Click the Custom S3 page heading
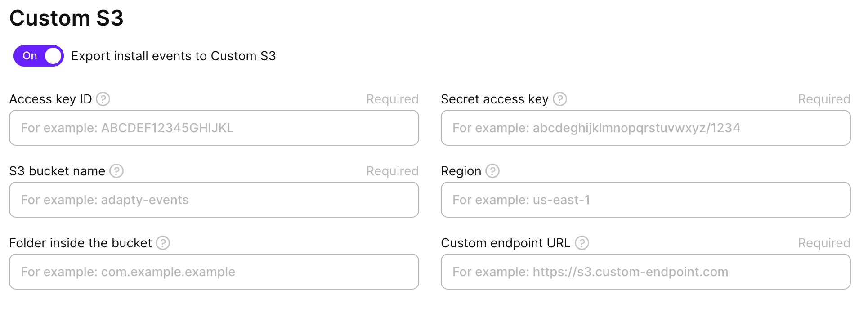Image resolution: width=868 pixels, height=313 pixels. (66, 18)
